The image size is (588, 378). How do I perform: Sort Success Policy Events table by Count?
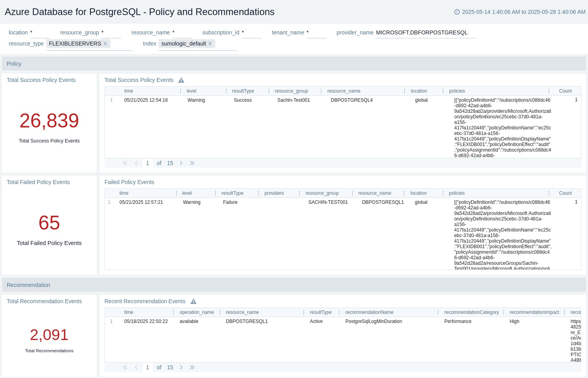pyautogui.click(x=565, y=91)
